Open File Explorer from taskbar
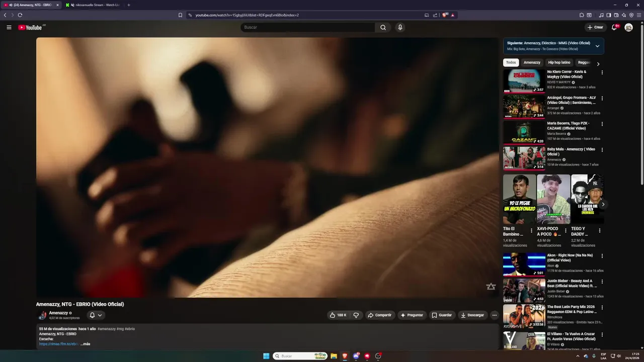Screen dimensions: 644x362 pos(334,356)
